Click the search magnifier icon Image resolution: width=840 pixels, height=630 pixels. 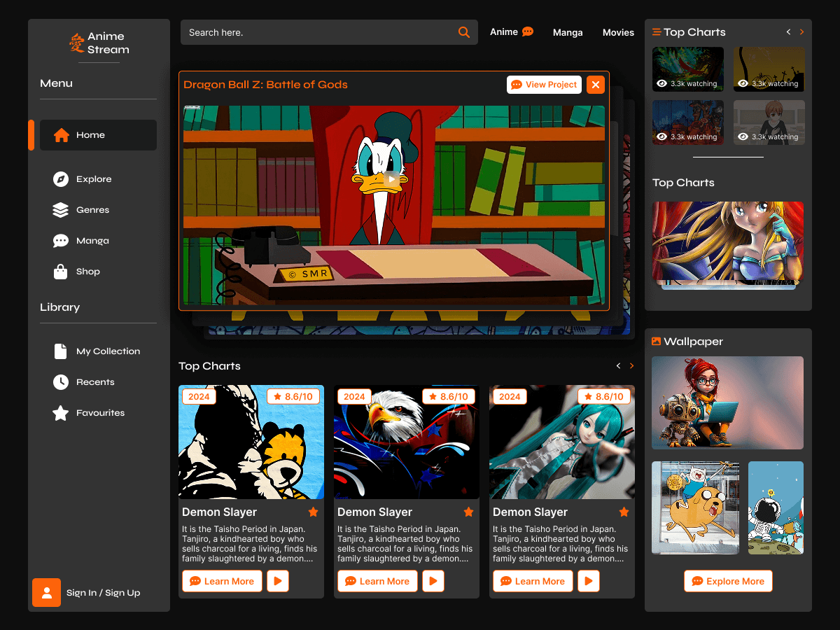(463, 31)
